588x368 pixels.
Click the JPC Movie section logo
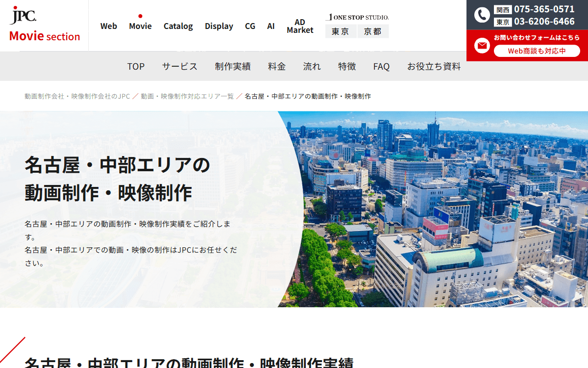click(x=44, y=25)
